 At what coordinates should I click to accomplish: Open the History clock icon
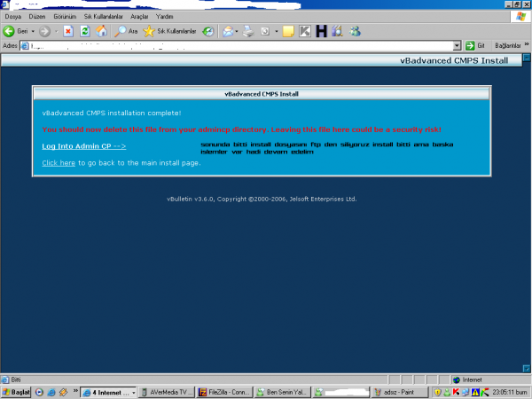pos(208,31)
